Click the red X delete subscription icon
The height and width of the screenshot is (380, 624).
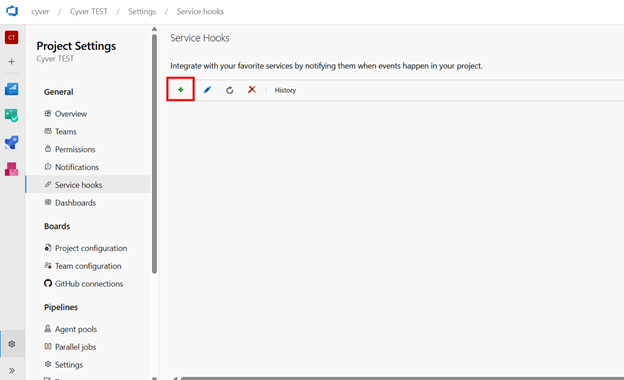[252, 90]
